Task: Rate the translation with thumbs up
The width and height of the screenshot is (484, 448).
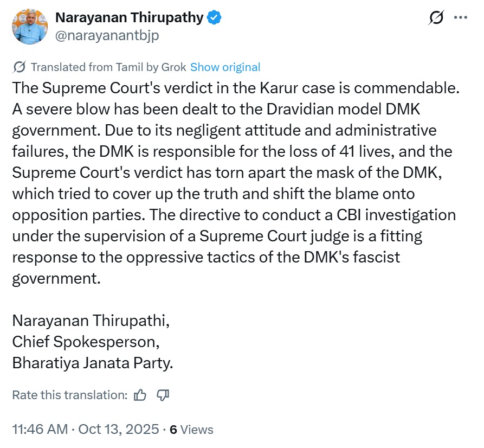Action: pyautogui.click(x=140, y=395)
